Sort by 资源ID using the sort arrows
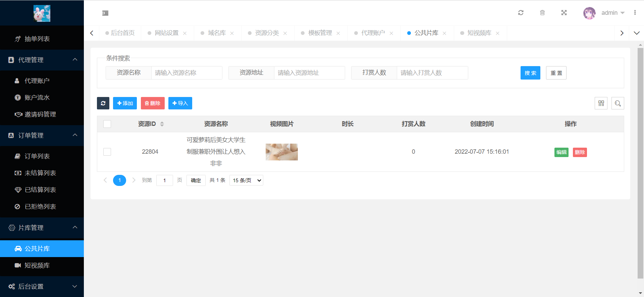Screen dimensions: 644x297 [x=162, y=124]
